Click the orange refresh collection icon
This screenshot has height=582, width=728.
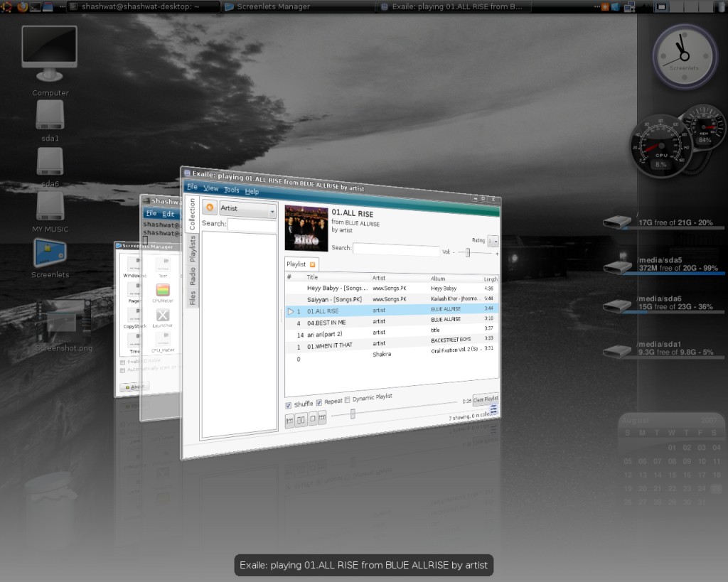click(x=210, y=208)
